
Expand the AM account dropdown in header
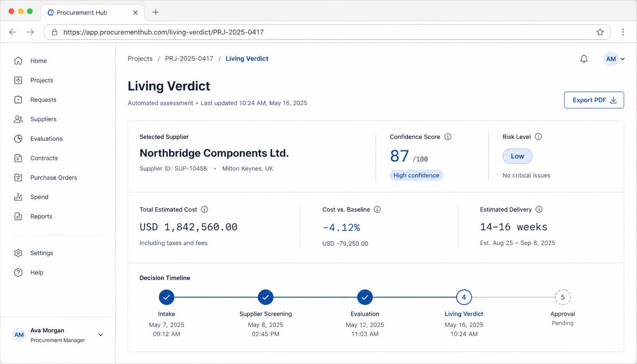(x=614, y=59)
